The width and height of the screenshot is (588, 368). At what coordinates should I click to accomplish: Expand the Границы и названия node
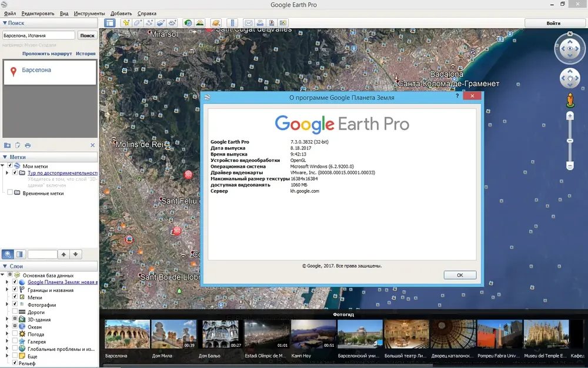(7, 290)
